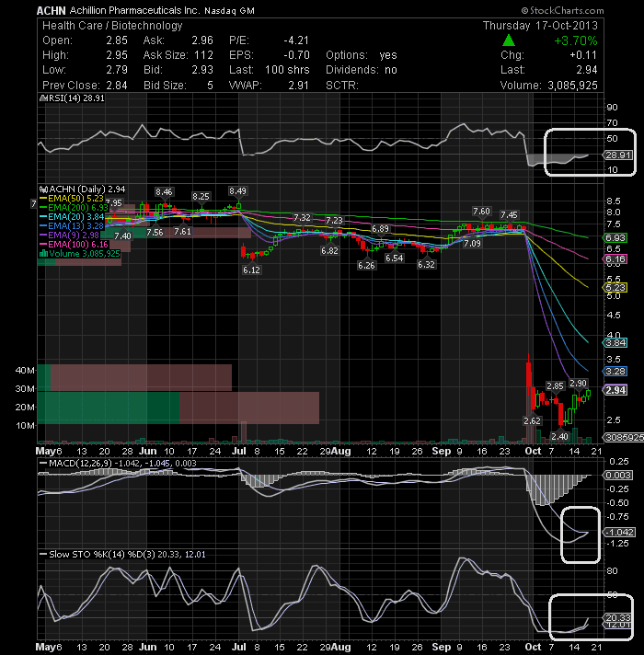Viewport: 644px width, 655px height.
Task: Click the 8.46 price label near June
Action: (164, 191)
